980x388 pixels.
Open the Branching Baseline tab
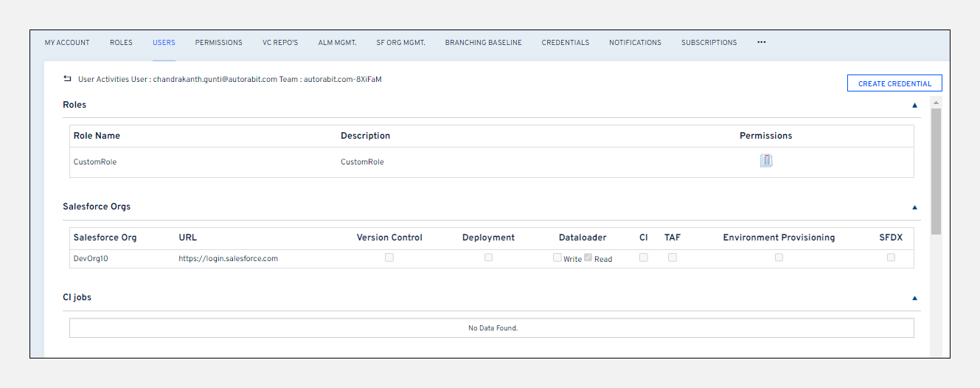click(483, 43)
